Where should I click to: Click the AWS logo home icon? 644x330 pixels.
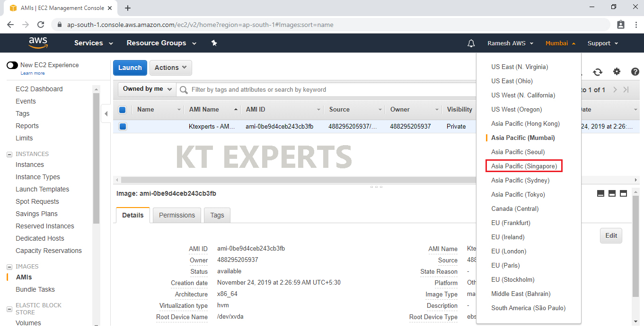point(38,43)
